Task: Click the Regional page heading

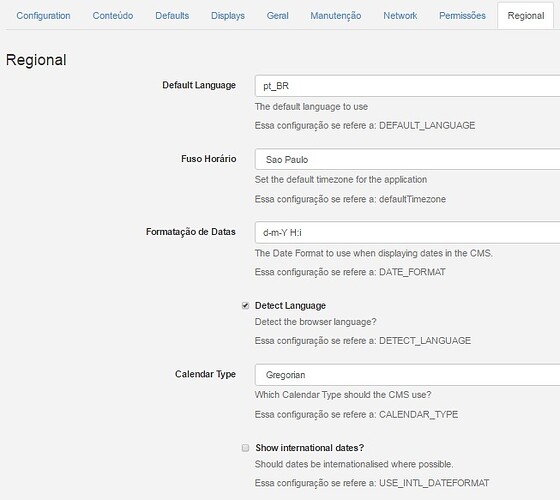Action: point(36,60)
